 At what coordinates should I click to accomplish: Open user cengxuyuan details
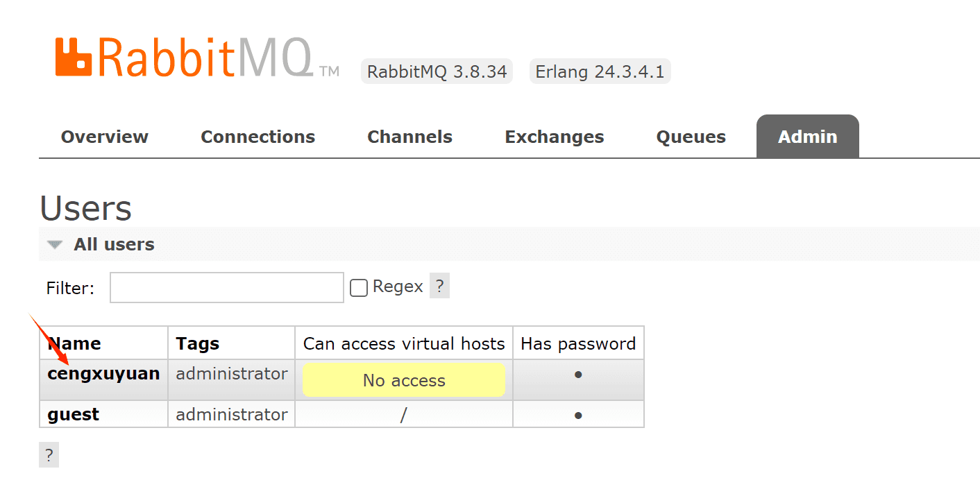[x=103, y=374]
